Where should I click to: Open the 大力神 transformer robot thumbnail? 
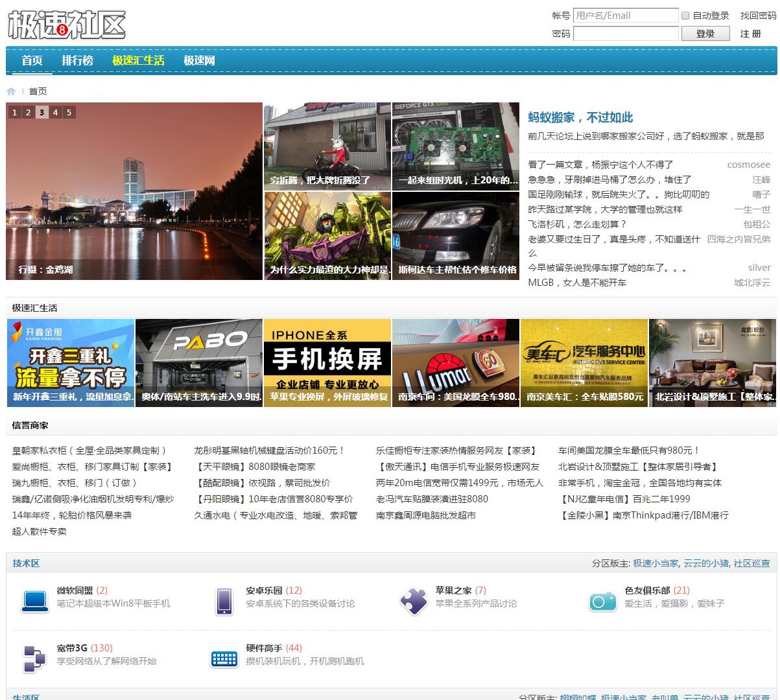tap(327, 236)
